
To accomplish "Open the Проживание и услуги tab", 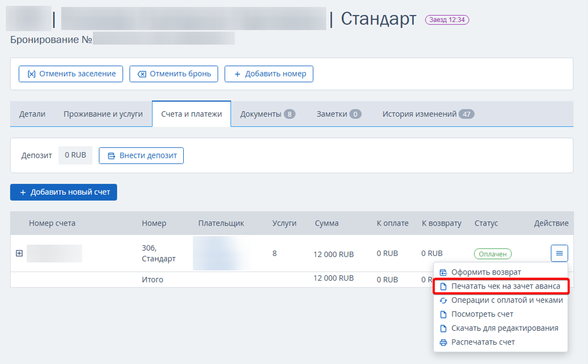I will click(x=103, y=114).
